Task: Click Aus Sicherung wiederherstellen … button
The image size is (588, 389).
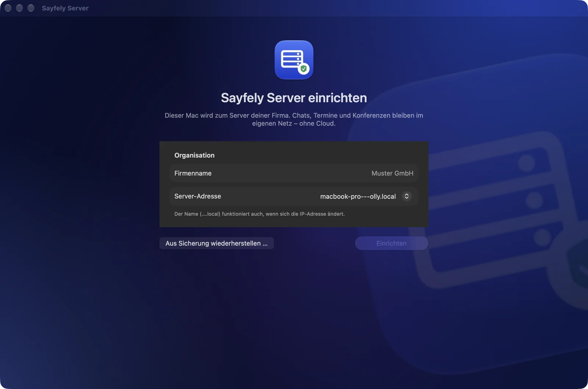Action: tap(216, 243)
